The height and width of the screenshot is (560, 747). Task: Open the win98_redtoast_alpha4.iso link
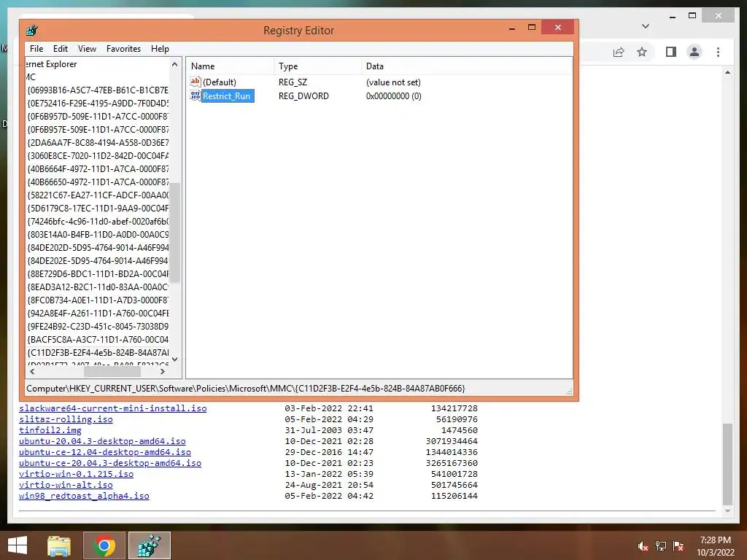[x=84, y=496]
